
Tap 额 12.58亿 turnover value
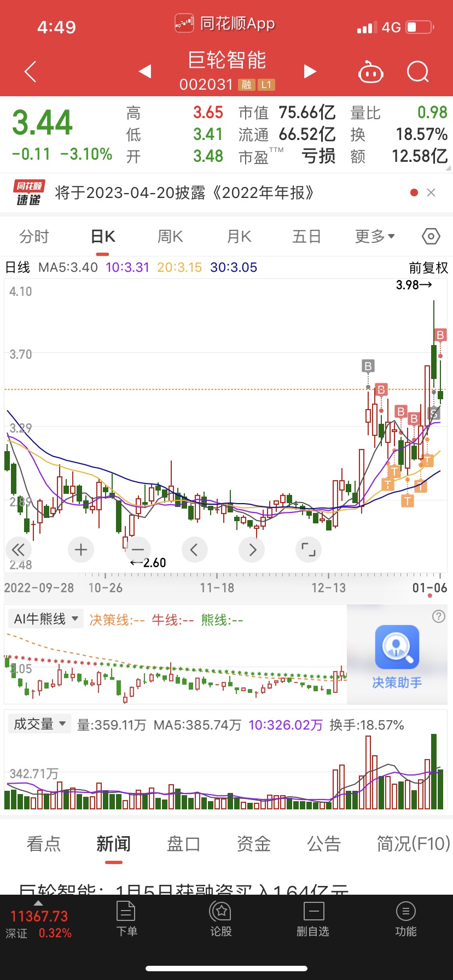(x=420, y=156)
